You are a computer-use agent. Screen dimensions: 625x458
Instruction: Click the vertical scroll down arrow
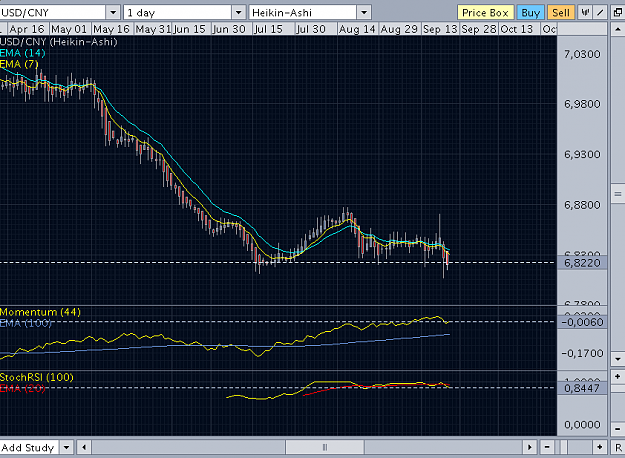tap(618, 359)
